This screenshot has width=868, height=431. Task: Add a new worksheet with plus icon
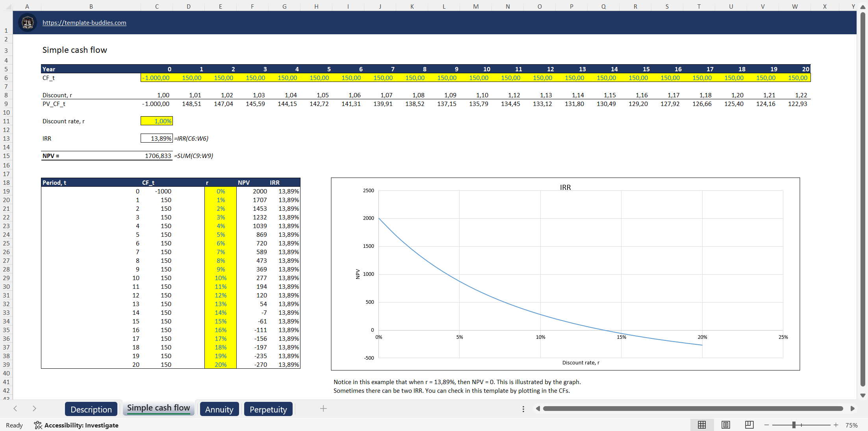pyautogui.click(x=323, y=409)
